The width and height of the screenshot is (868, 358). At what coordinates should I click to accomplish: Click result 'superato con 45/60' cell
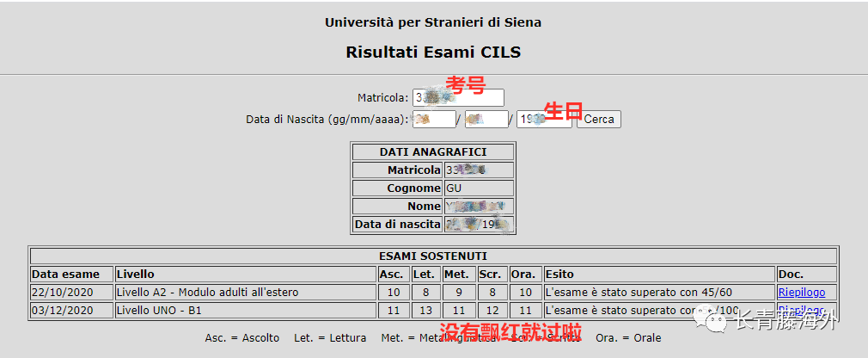(x=659, y=292)
